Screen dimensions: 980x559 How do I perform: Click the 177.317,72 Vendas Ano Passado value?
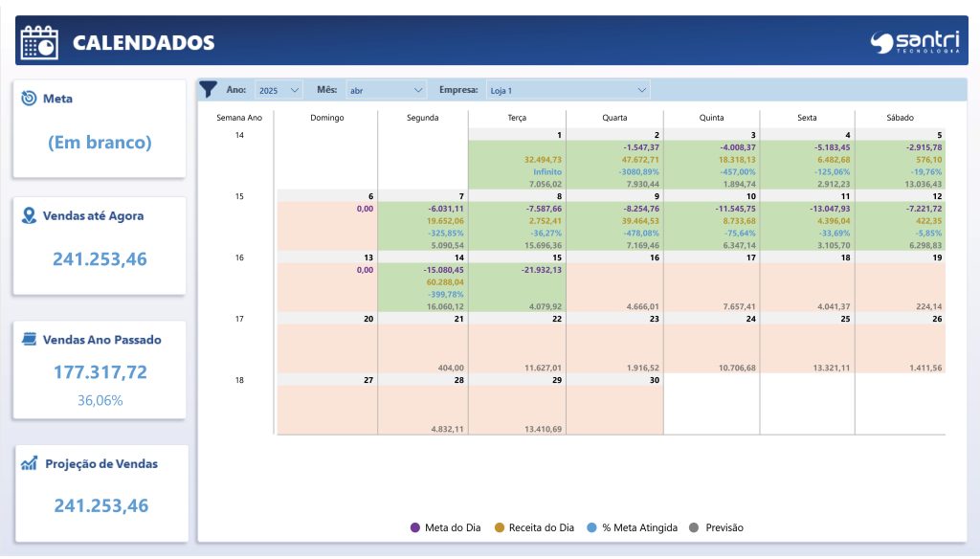pos(100,372)
